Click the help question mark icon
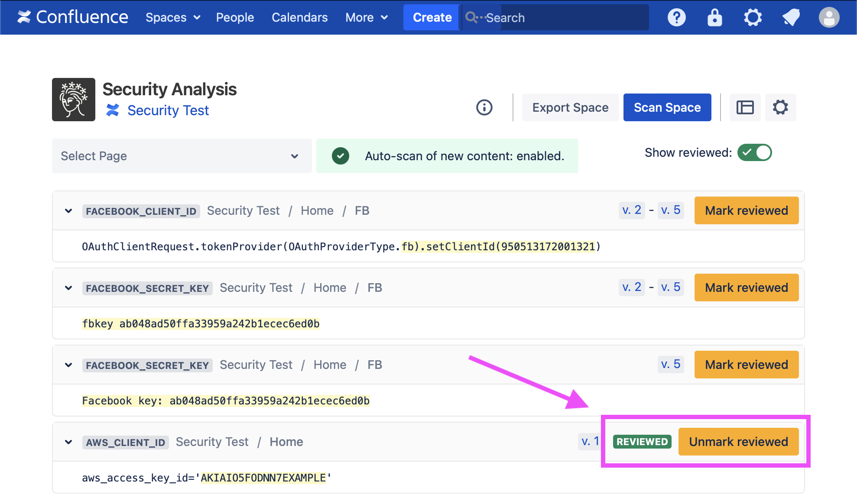The height and width of the screenshot is (504, 857). (676, 18)
